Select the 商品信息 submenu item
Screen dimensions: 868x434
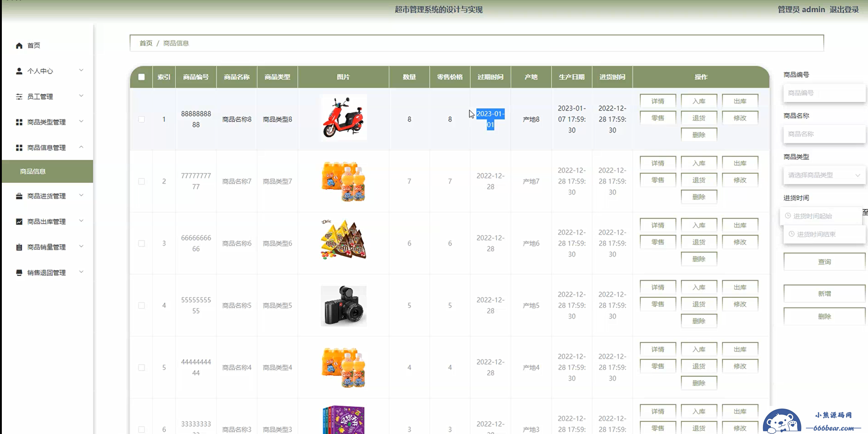[47, 171]
